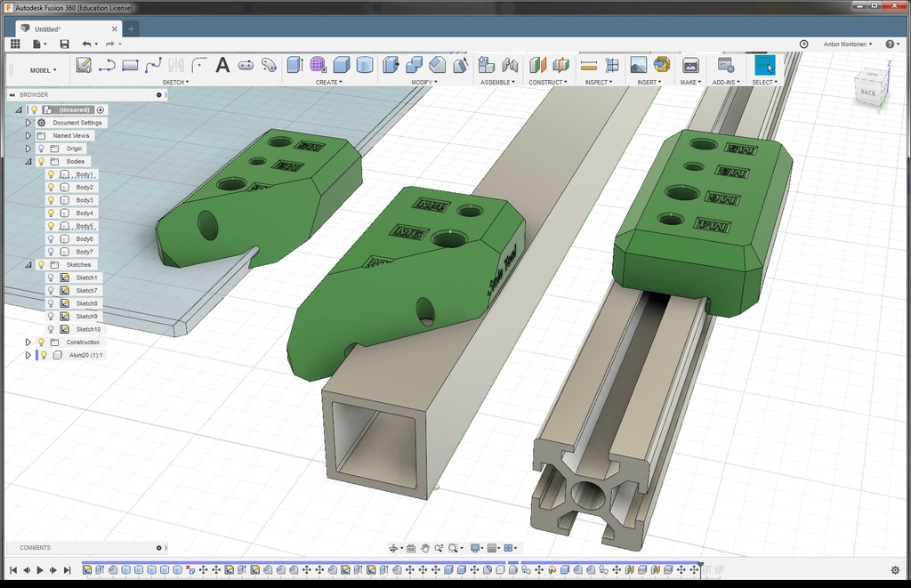Viewport: 911px width, 588px height.
Task: Click the Anton Montonen account button
Action: click(x=848, y=44)
